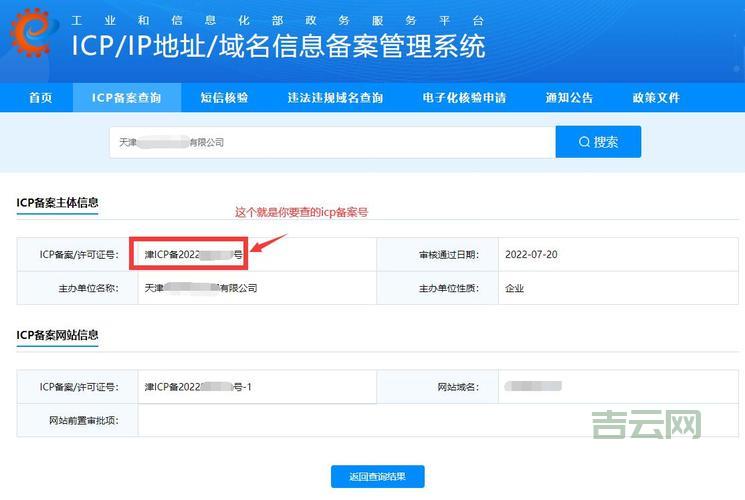Select the 企业 unit type value

pos(514,288)
